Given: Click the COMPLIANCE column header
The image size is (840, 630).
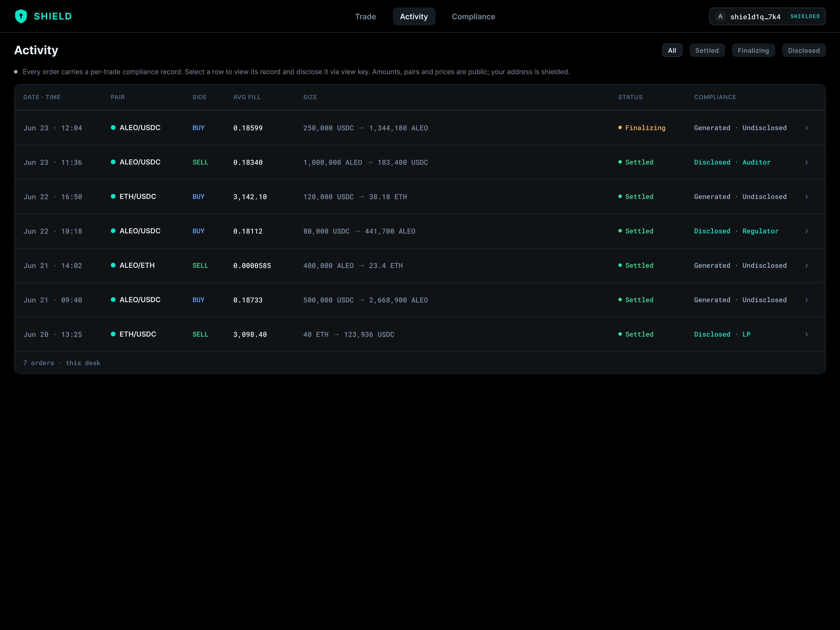Looking at the screenshot, I should point(715,97).
